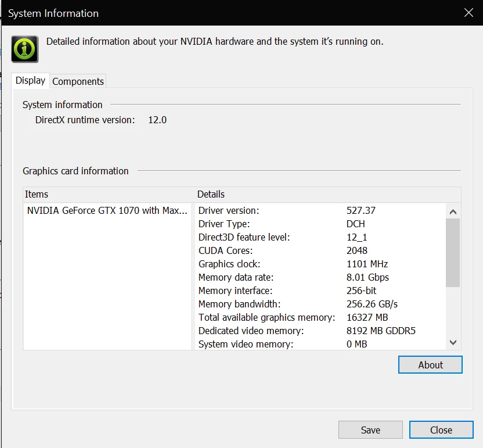Click the Direct3D feature level row
Image resolution: width=483 pixels, height=448 pixels.
point(320,237)
